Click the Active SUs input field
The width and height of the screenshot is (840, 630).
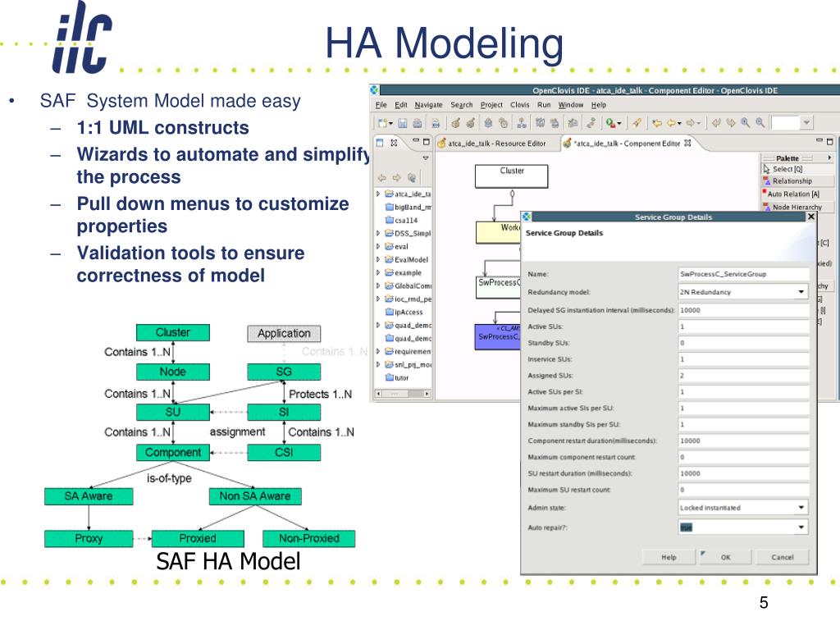pyautogui.click(x=743, y=326)
